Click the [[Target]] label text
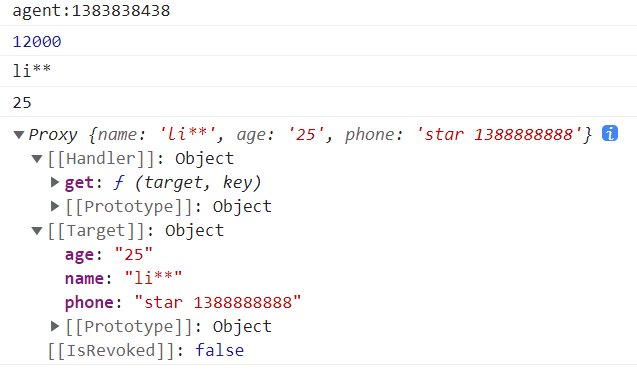Image resolution: width=637 pixels, height=375 pixels. [96, 231]
